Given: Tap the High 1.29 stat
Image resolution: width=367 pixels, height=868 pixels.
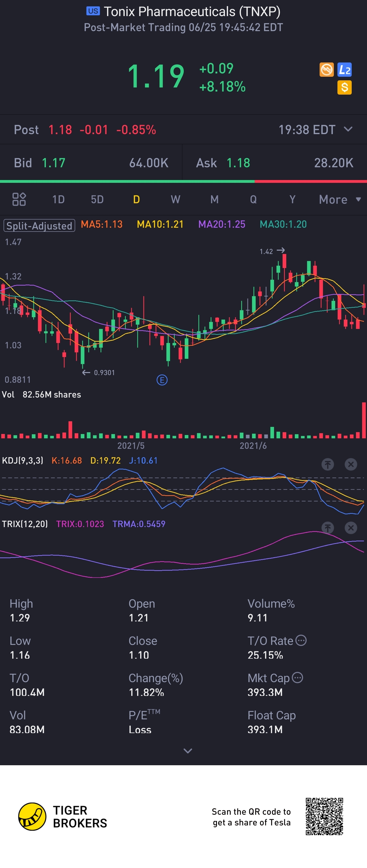Looking at the screenshot, I should (21, 610).
